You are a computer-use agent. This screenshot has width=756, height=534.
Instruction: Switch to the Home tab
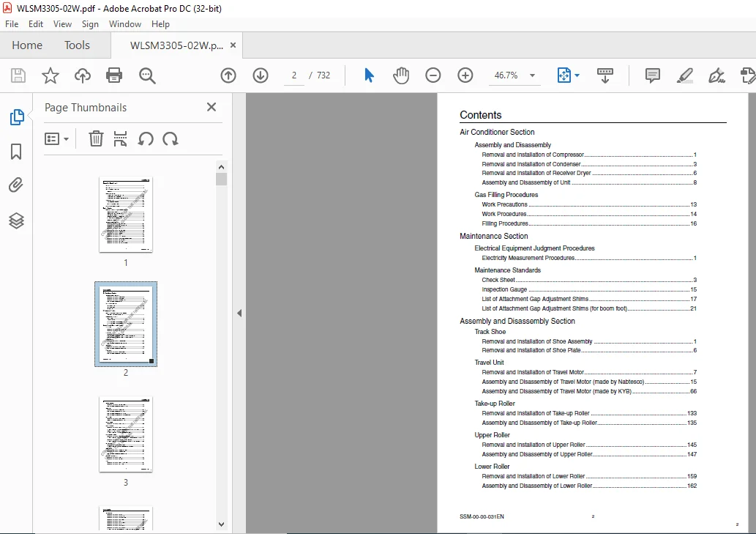click(27, 45)
